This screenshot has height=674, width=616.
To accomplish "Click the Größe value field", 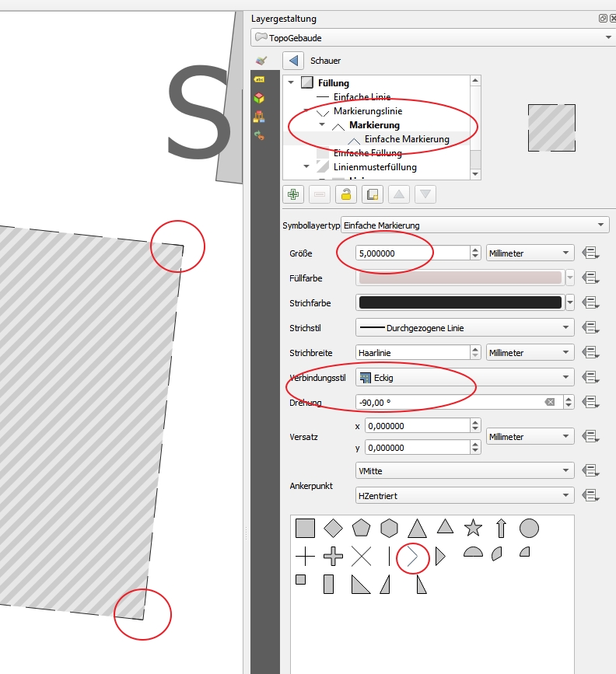I will coord(413,253).
